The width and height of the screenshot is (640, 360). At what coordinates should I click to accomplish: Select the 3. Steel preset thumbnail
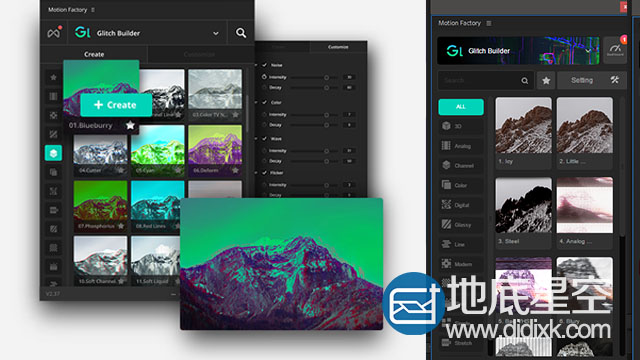tap(523, 205)
